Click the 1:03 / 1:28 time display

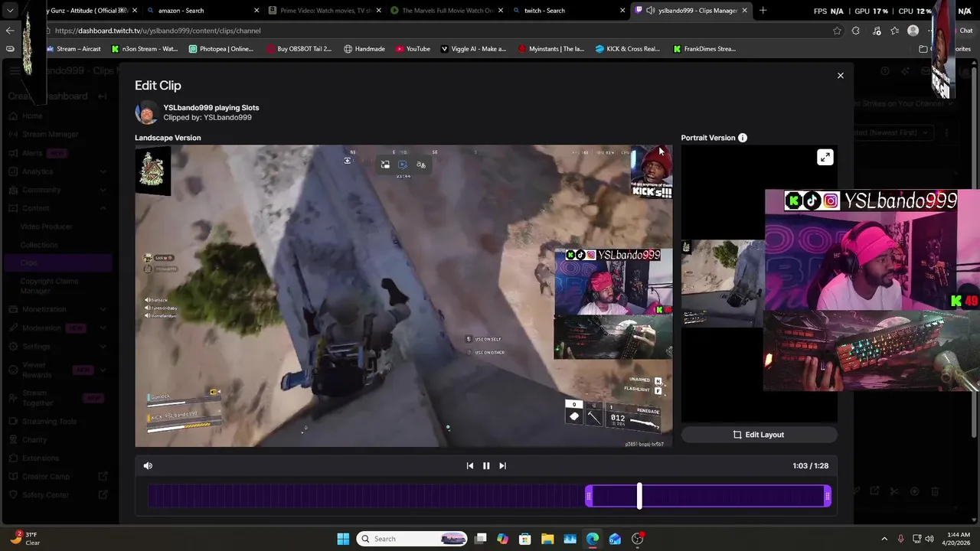pyautogui.click(x=810, y=465)
